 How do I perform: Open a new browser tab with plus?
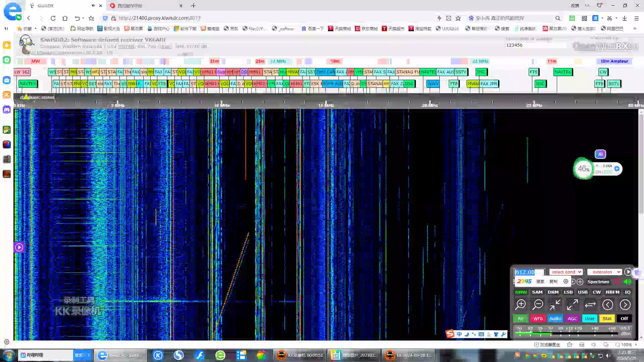pyautogui.click(x=194, y=6)
